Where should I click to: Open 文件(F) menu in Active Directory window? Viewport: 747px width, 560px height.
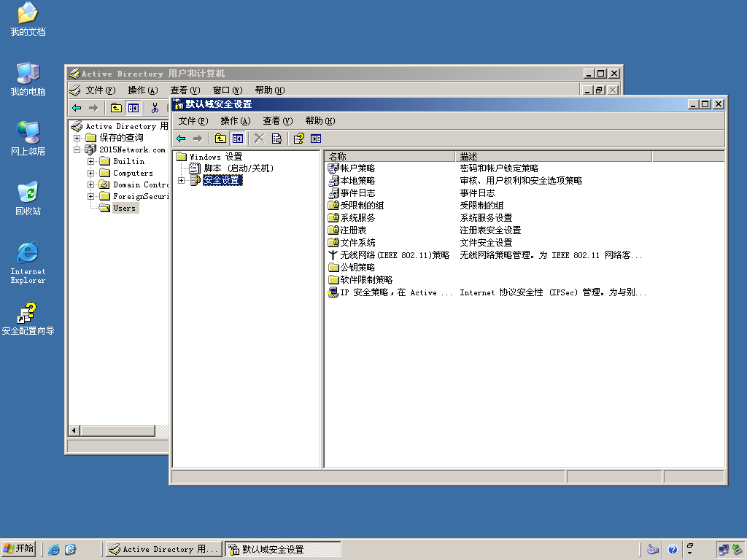101,90
